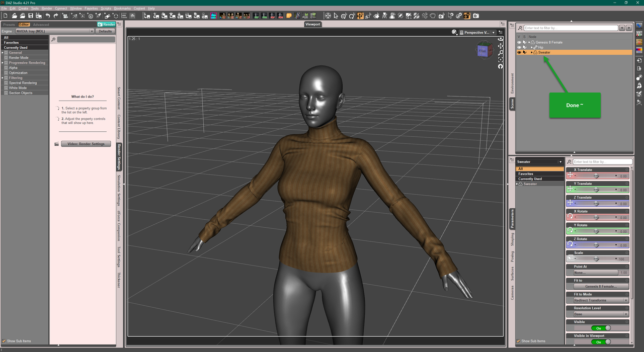Click the Scale slider handle
The height and width of the screenshot is (352, 644).
[x=597, y=259]
